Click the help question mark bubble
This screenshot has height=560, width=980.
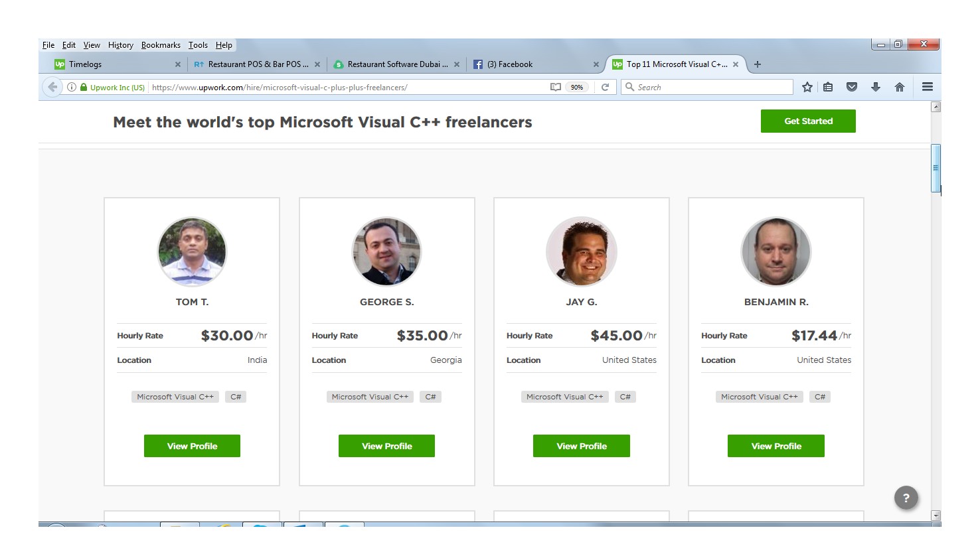click(x=906, y=498)
